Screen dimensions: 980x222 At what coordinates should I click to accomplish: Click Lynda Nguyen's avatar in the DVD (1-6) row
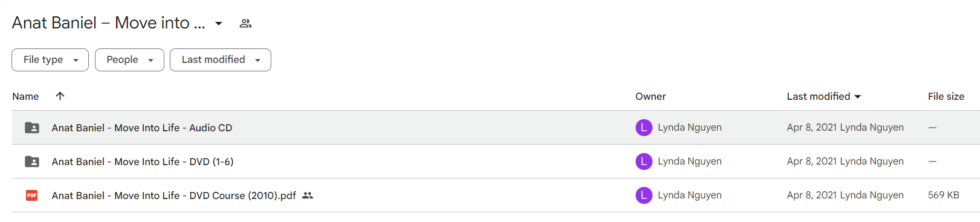pos(643,162)
